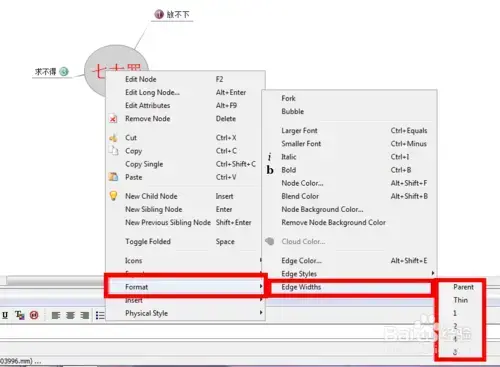The image size is (500, 367).
Task: Click the priority 1 icon on 放不下 node
Action: [159, 14]
